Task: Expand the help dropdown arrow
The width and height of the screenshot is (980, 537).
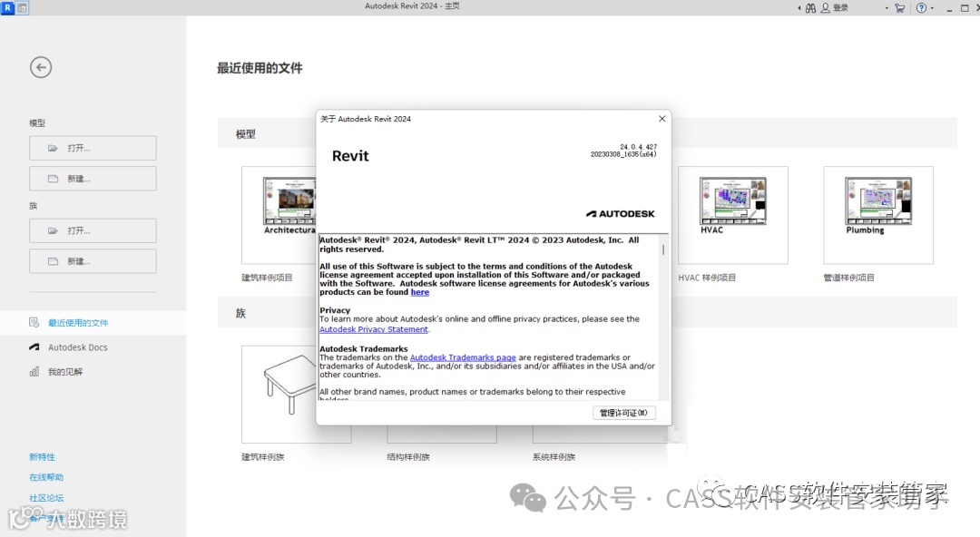Action: coord(933,8)
